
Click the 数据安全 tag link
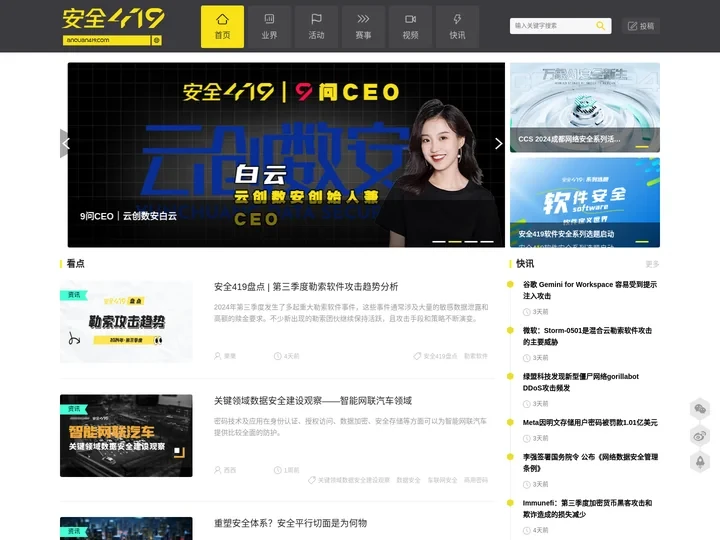coord(408,480)
